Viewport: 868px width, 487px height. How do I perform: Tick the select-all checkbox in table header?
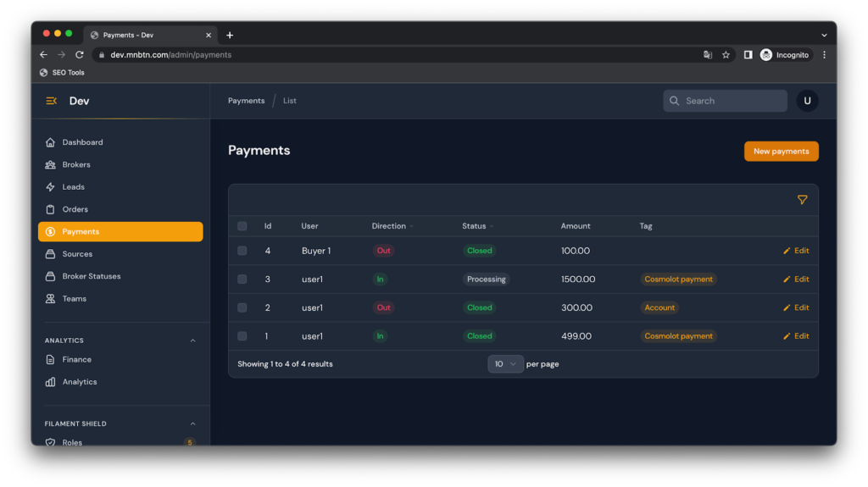(x=242, y=226)
